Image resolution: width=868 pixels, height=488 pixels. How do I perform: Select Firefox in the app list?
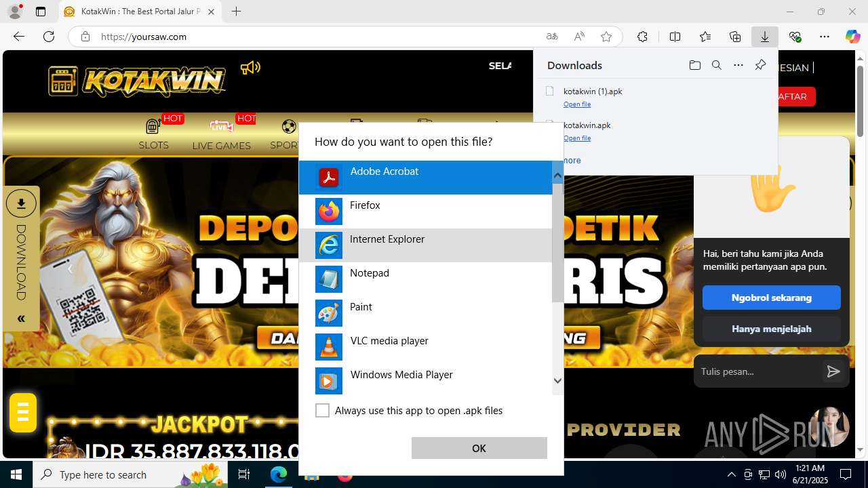pyautogui.click(x=425, y=211)
